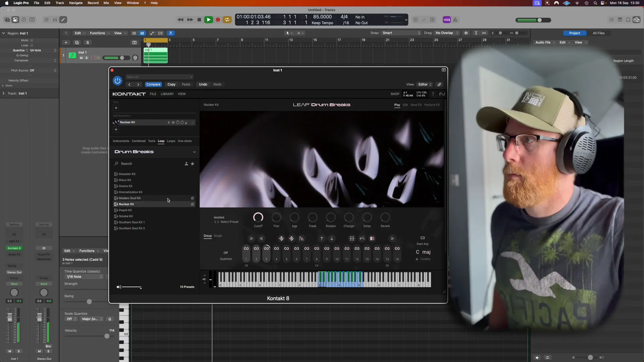Switch to the Instruments browser tab
This screenshot has height=362, width=644.
(121, 141)
